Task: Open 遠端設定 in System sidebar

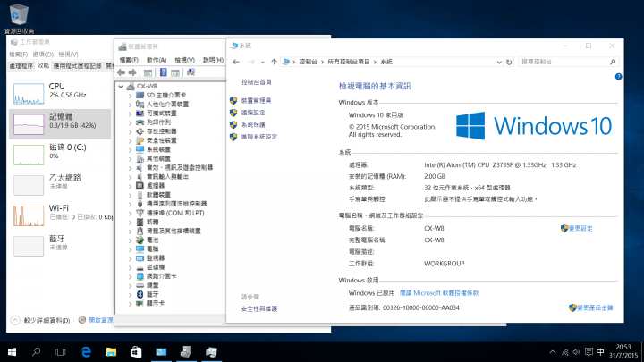Action: click(x=253, y=113)
